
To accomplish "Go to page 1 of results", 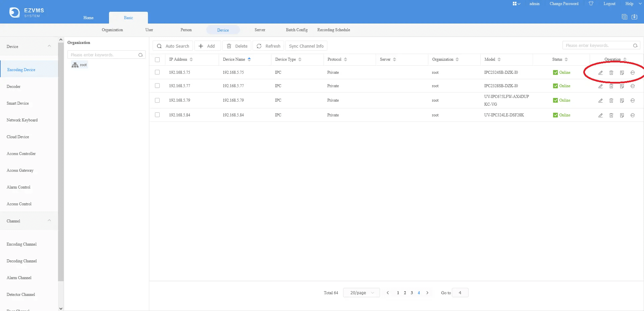I will [x=398, y=293].
